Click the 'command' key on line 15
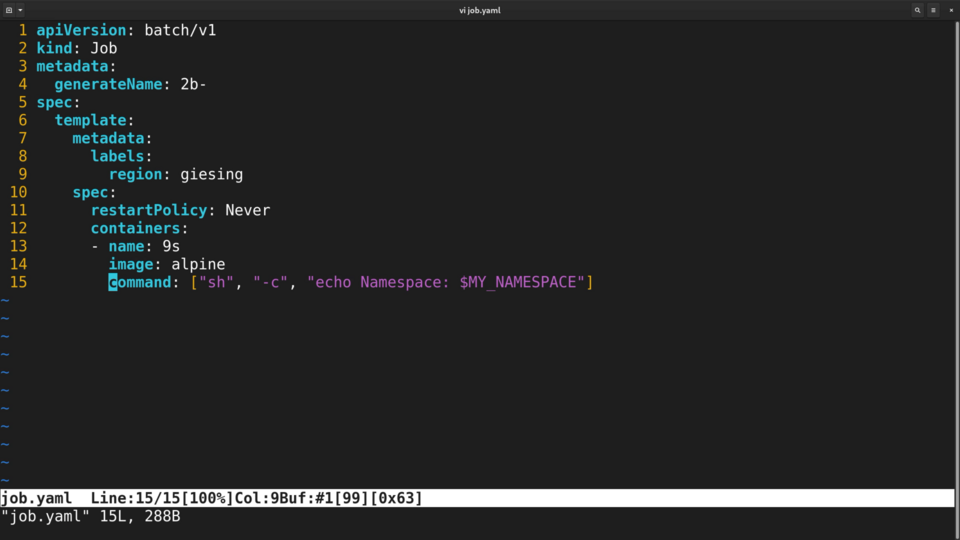Viewport: 960px width, 540px height. pyautogui.click(x=140, y=282)
